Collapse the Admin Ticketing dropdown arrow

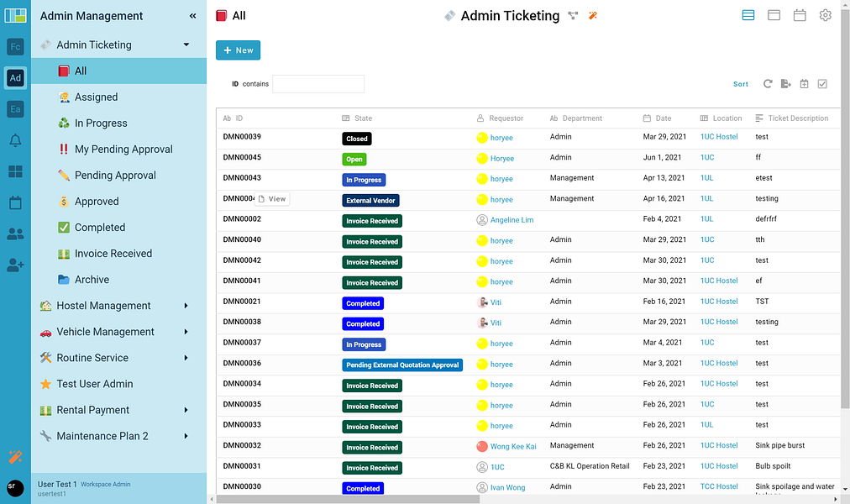pos(186,45)
